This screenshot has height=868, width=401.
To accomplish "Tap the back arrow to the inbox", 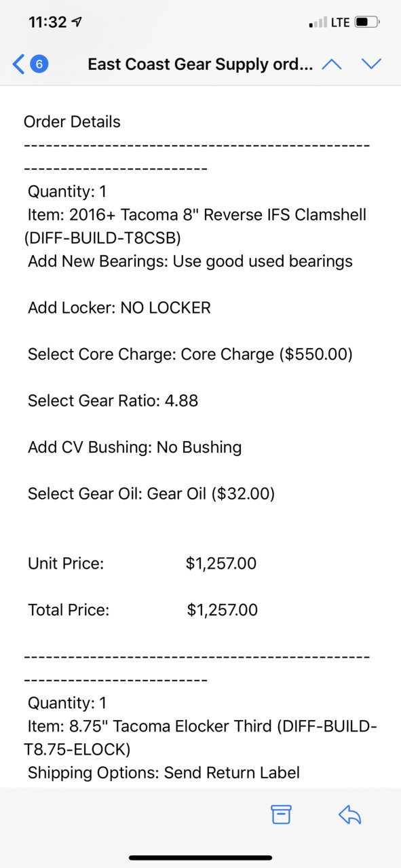I will pos(19,64).
